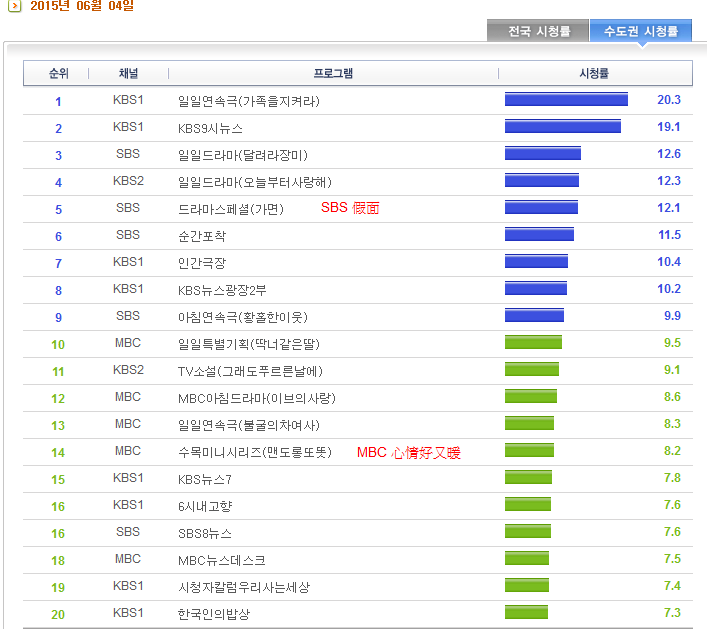Click the 7.5 rating value
707x629 pixels.
(672, 559)
